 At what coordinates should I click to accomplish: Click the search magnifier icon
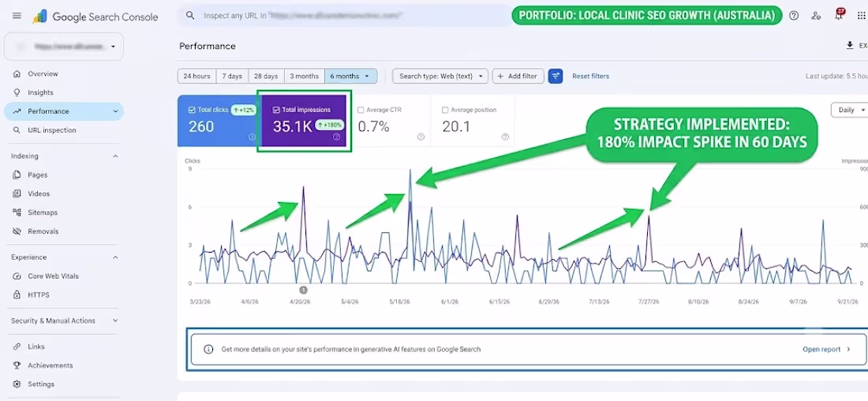[190, 16]
